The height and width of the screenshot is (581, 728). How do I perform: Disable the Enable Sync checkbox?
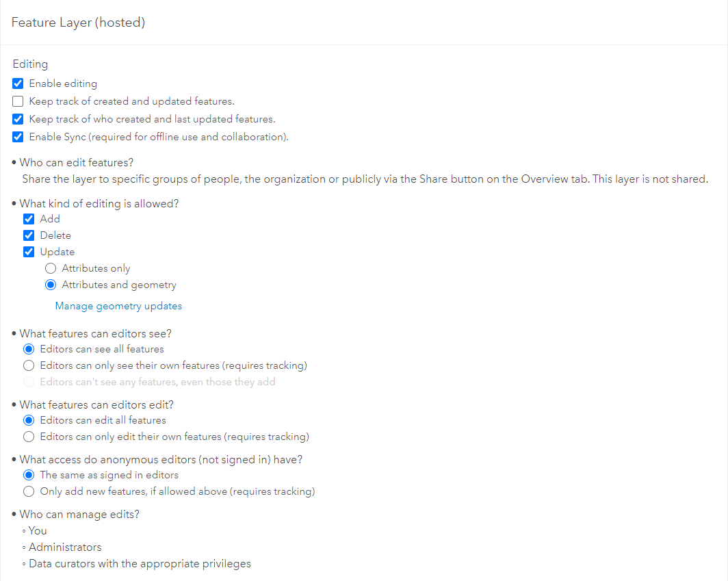[x=18, y=137]
